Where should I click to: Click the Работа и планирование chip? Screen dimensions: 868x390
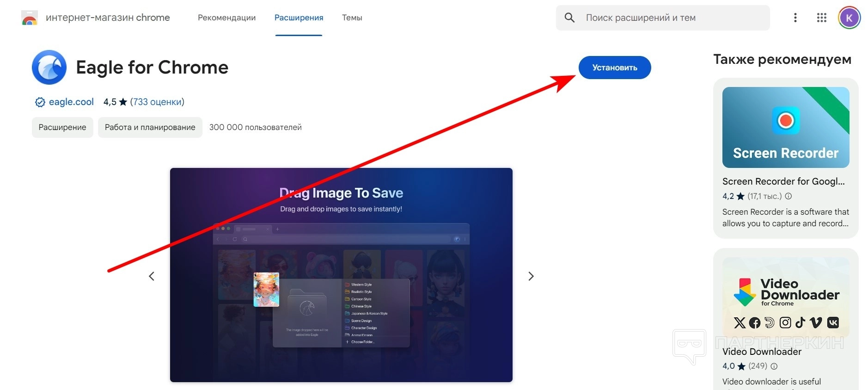[x=150, y=127]
